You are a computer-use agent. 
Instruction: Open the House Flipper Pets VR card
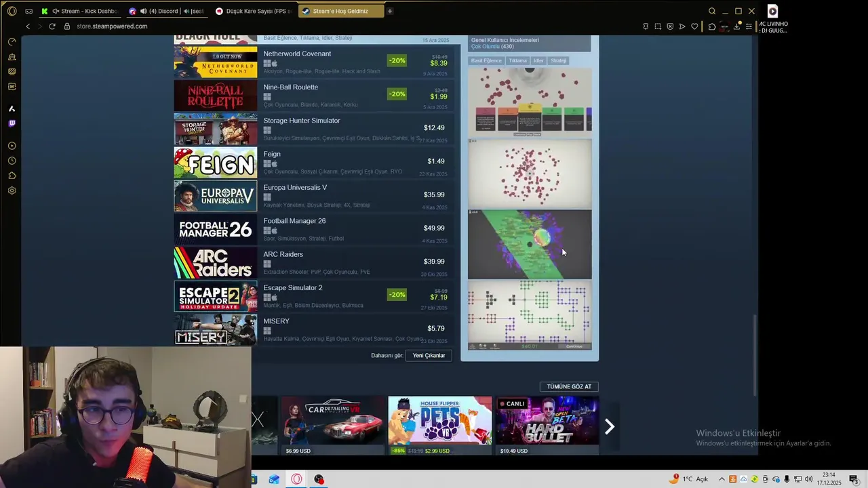(x=440, y=426)
